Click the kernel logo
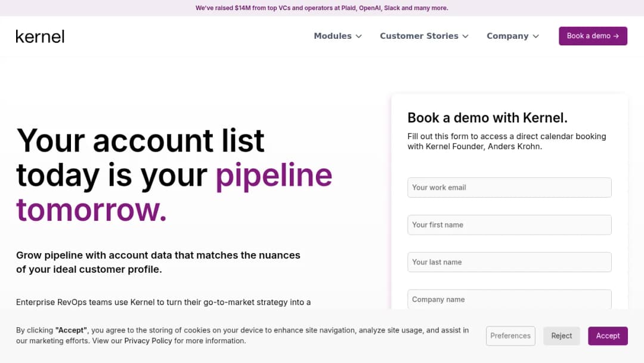 40,36
